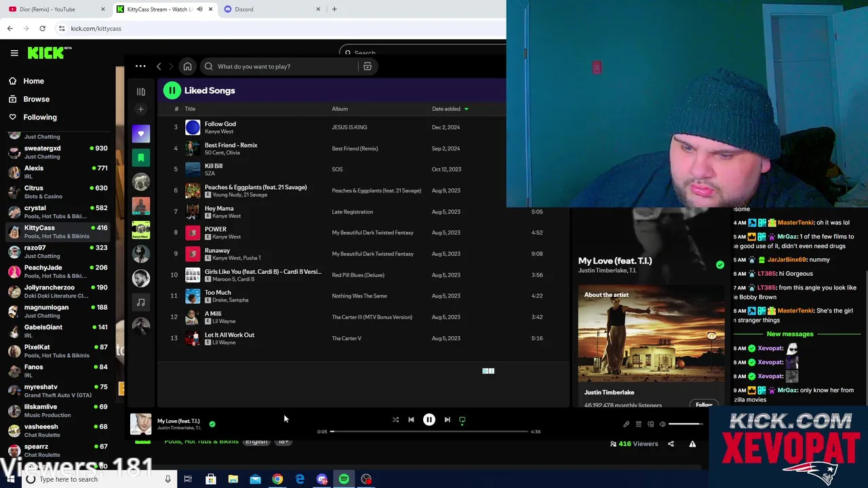Adjust the Spotify volume slider

point(685,424)
